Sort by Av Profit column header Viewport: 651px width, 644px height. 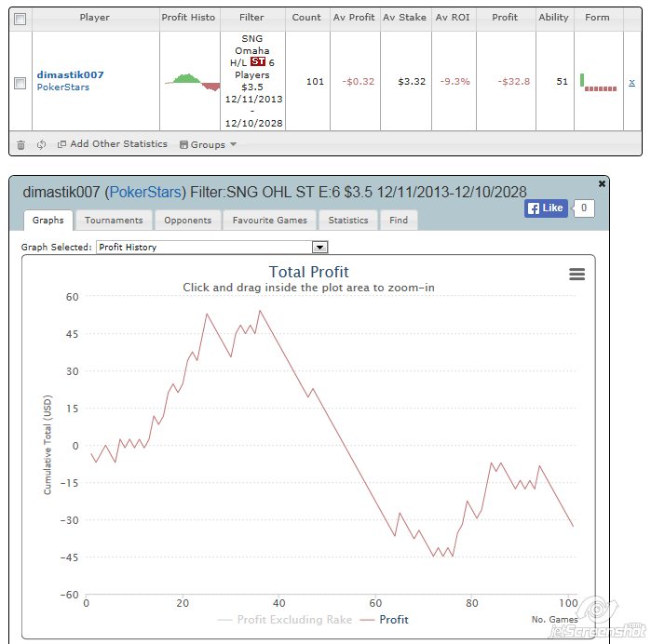tap(354, 18)
